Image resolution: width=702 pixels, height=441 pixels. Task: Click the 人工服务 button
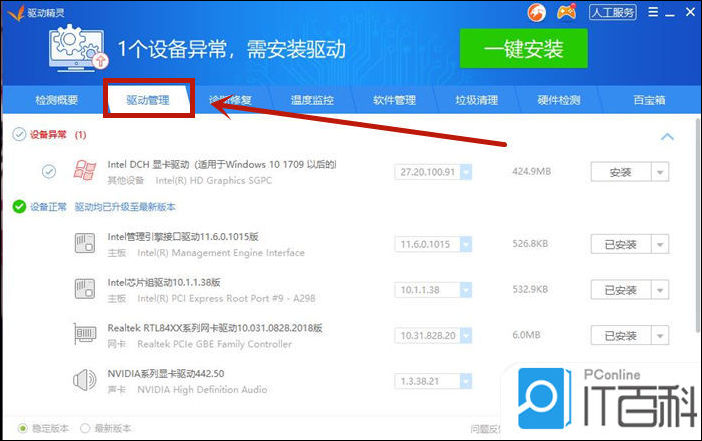(x=612, y=13)
